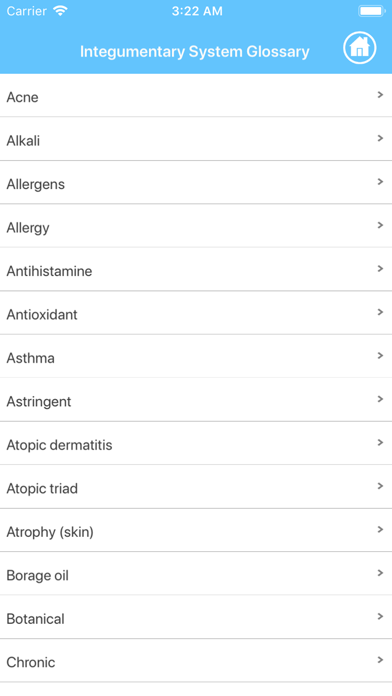The width and height of the screenshot is (392, 696).
Task: Tap the home icon in header
Action: 360,47
